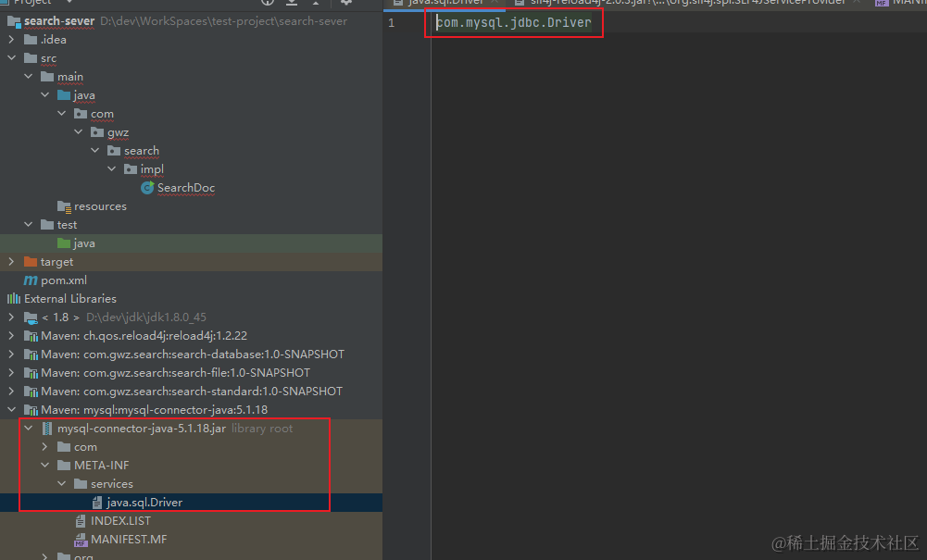Click the services folder icon
The image size is (927, 560).
coord(81,484)
